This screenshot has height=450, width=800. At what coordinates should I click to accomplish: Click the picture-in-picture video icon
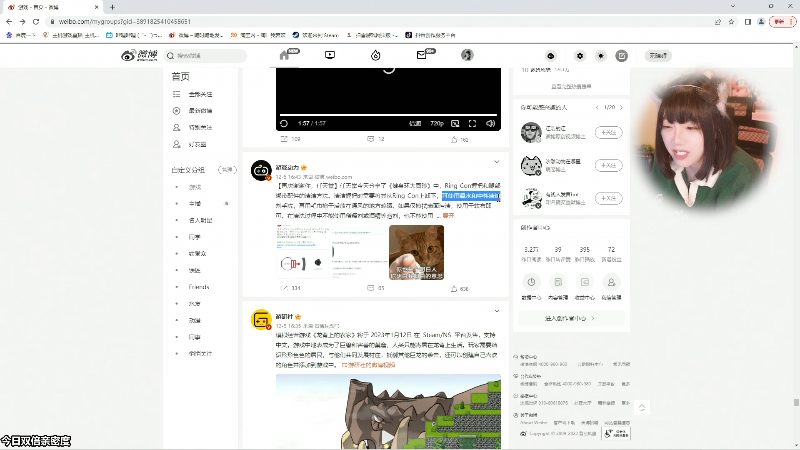455,123
